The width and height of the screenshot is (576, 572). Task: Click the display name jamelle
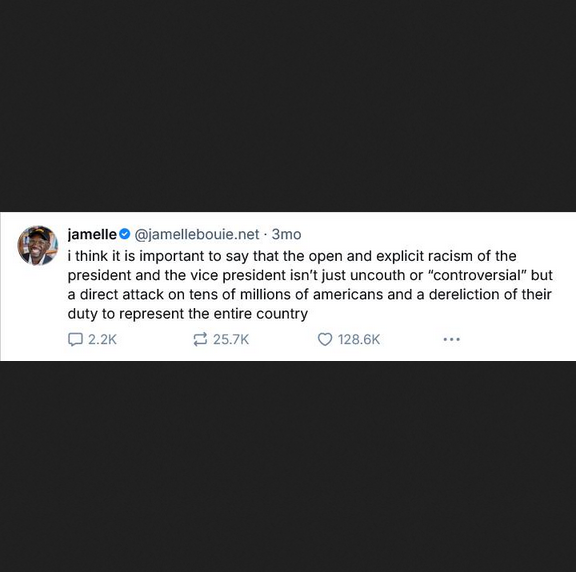pos(92,234)
